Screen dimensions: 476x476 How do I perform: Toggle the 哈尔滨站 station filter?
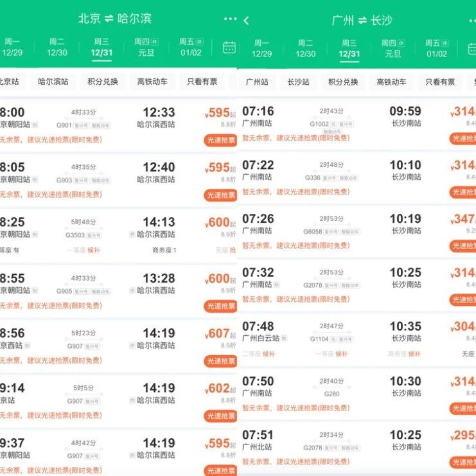point(53,82)
